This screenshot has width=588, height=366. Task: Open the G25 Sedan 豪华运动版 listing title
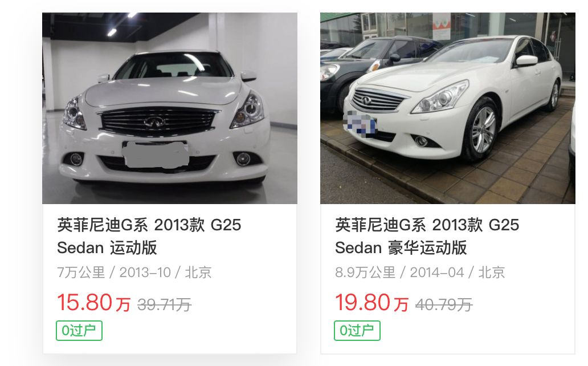pos(427,236)
